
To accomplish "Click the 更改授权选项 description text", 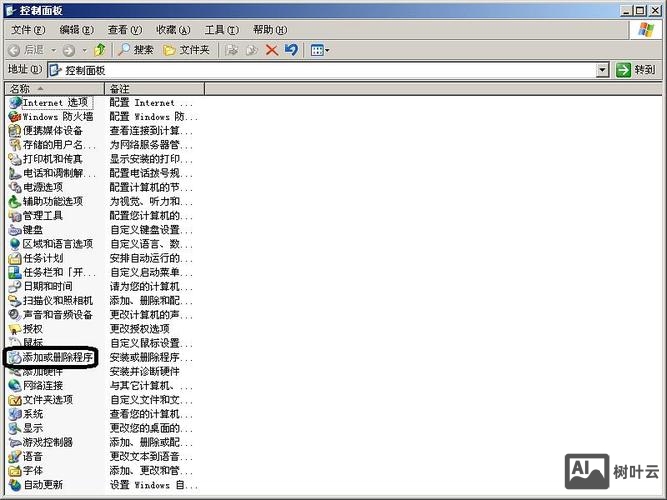I will [140, 329].
